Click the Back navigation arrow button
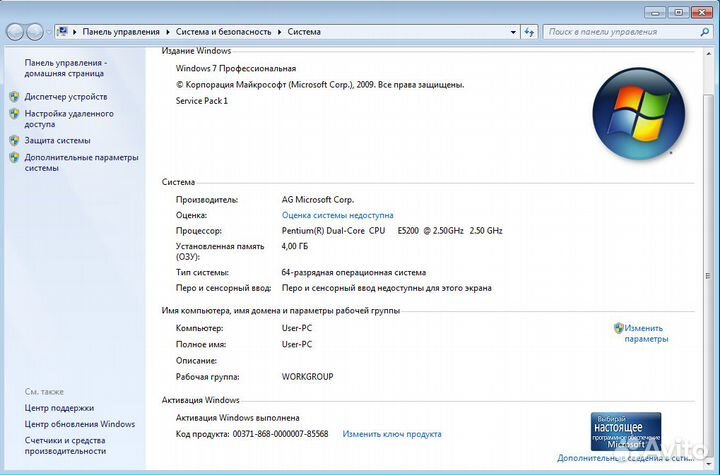 [x=15, y=32]
